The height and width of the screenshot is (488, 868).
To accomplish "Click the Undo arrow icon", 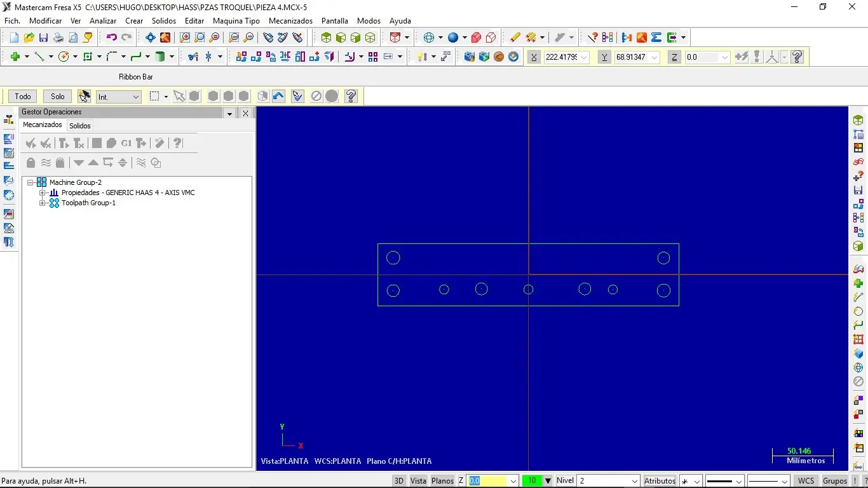I will (x=112, y=37).
